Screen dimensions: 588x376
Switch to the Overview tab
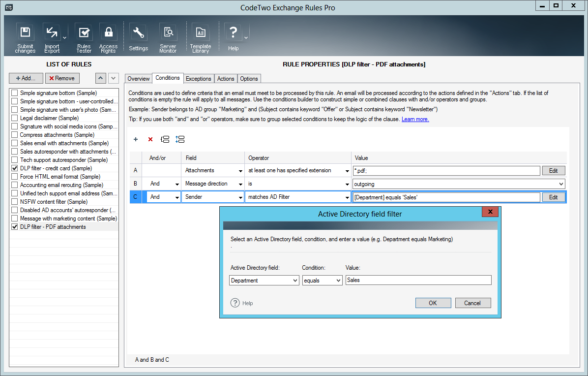pyautogui.click(x=138, y=78)
